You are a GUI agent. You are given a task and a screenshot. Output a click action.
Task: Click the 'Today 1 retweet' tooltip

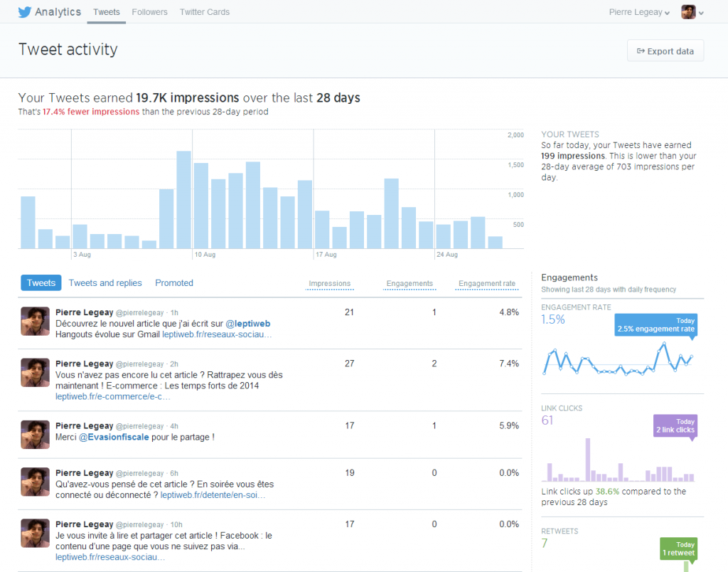tap(678, 549)
